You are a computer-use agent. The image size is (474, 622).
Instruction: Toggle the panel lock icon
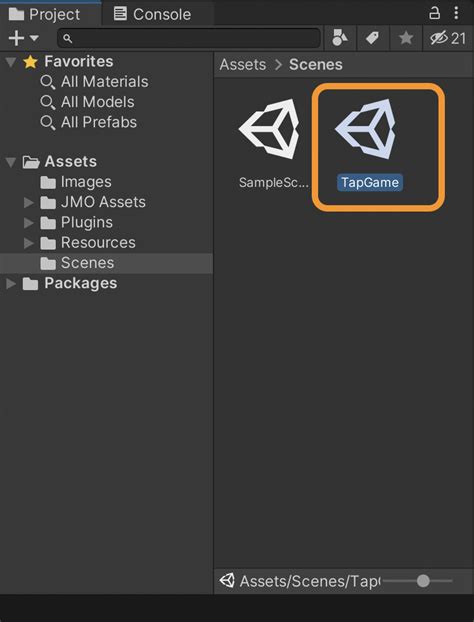(x=434, y=13)
